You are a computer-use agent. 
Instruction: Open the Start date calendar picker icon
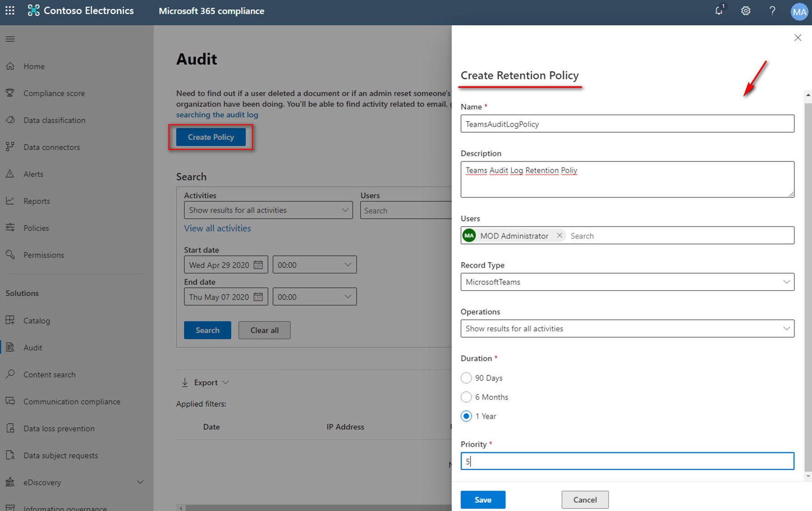point(258,265)
